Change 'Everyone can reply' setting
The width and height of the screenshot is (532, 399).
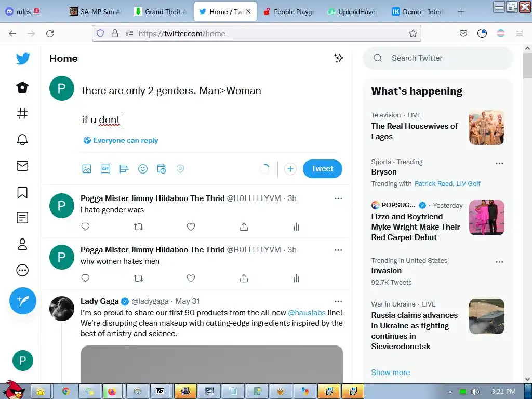coord(121,140)
